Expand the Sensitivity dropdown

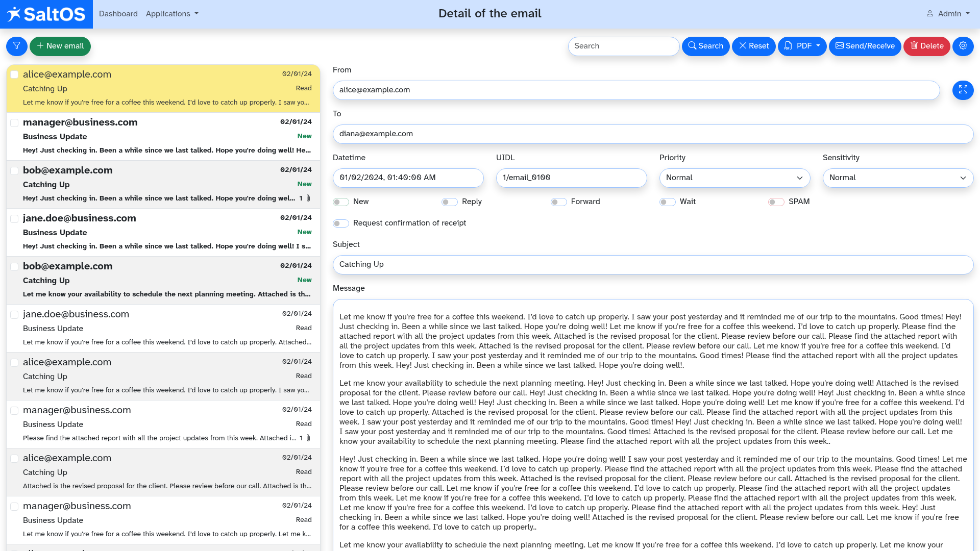(898, 178)
